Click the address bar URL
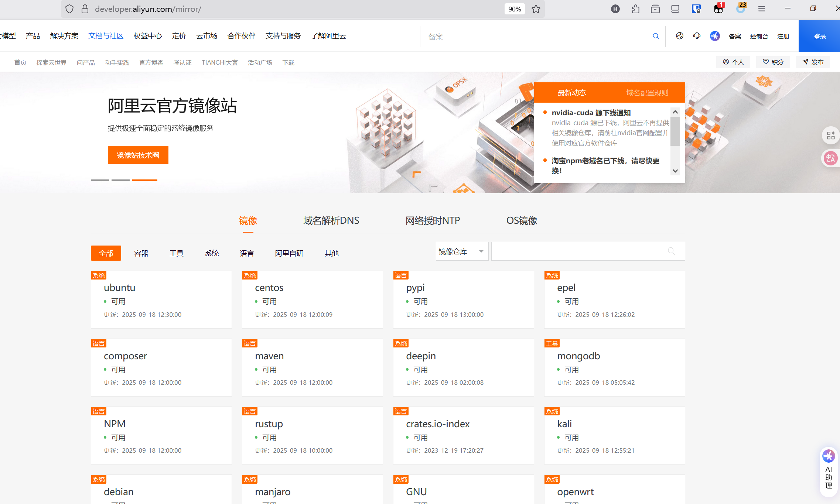This screenshot has height=504, width=840. [148, 9]
